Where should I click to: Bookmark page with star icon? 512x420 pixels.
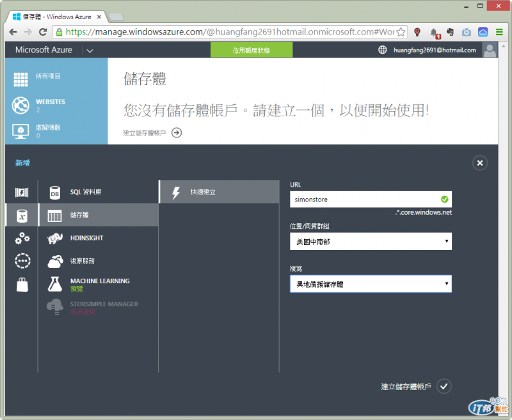coord(401,32)
